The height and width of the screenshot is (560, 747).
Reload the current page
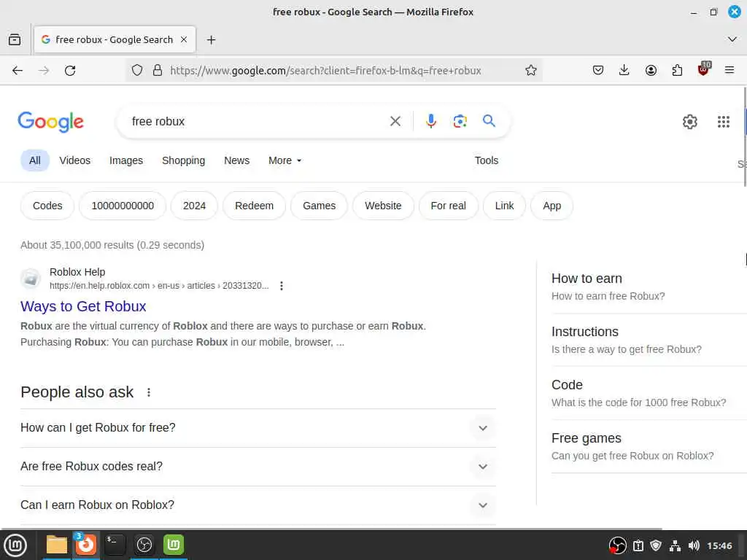point(70,71)
